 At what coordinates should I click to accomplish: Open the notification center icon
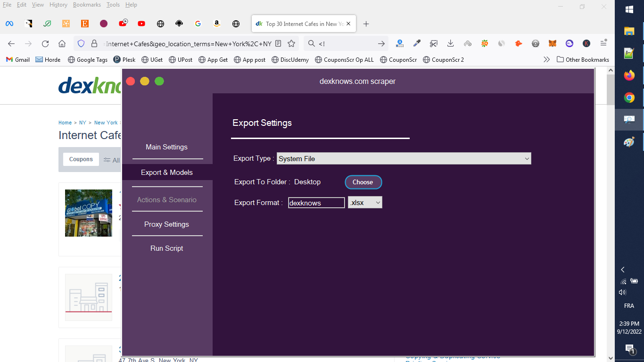point(630,349)
